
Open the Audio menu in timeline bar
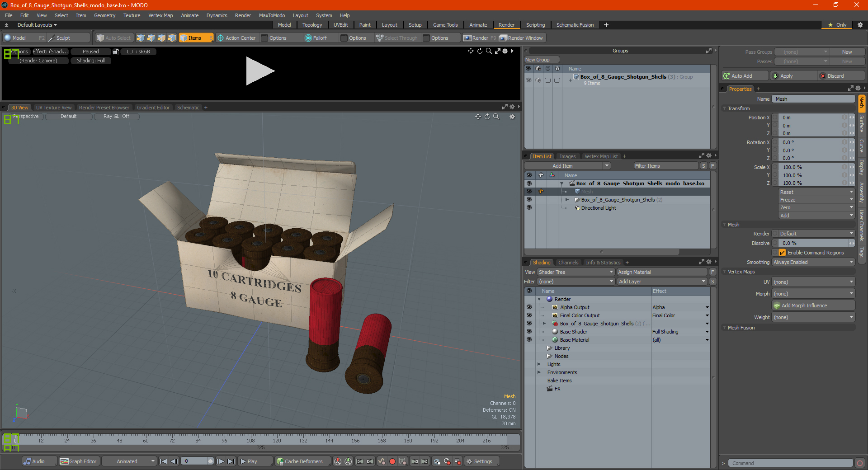point(39,461)
